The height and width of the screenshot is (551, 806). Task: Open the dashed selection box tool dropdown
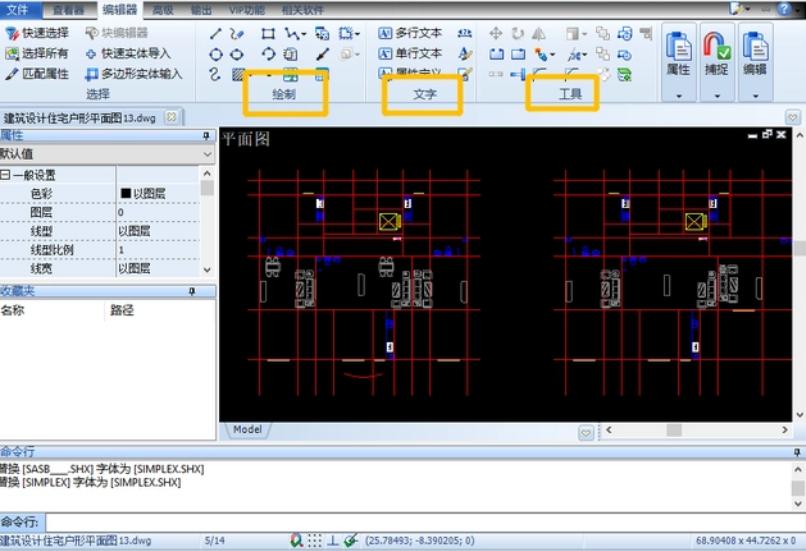(x=357, y=34)
